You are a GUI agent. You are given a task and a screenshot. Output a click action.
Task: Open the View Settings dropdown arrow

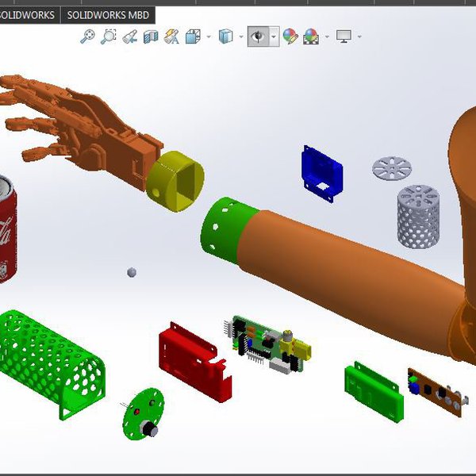[359, 37]
